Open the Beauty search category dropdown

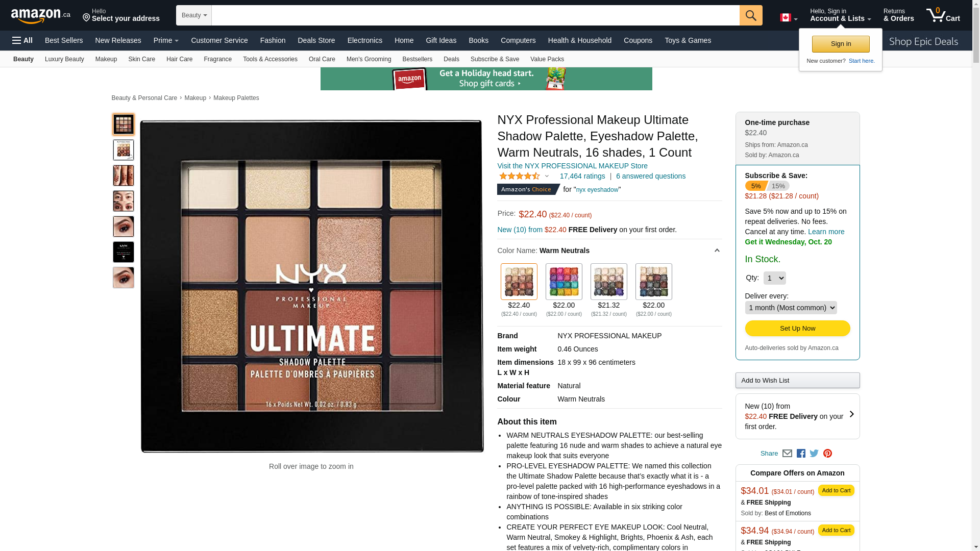coord(194,15)
